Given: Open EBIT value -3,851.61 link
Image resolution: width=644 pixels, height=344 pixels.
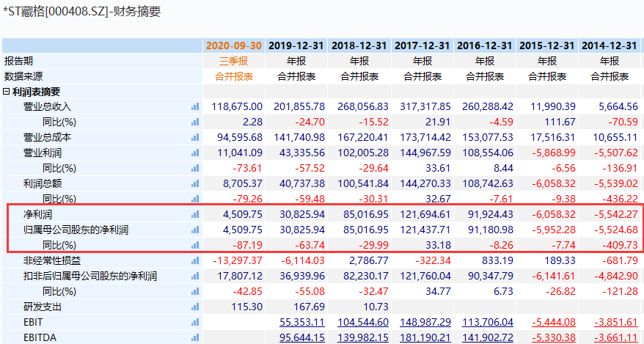Looking at the screenshot, I should tap(616, 322).
